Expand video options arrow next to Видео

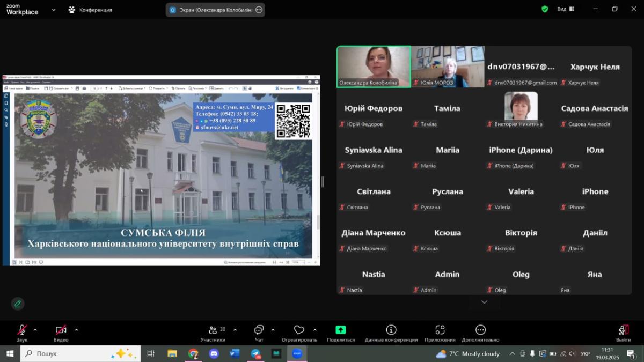click(x=76, y=330)
